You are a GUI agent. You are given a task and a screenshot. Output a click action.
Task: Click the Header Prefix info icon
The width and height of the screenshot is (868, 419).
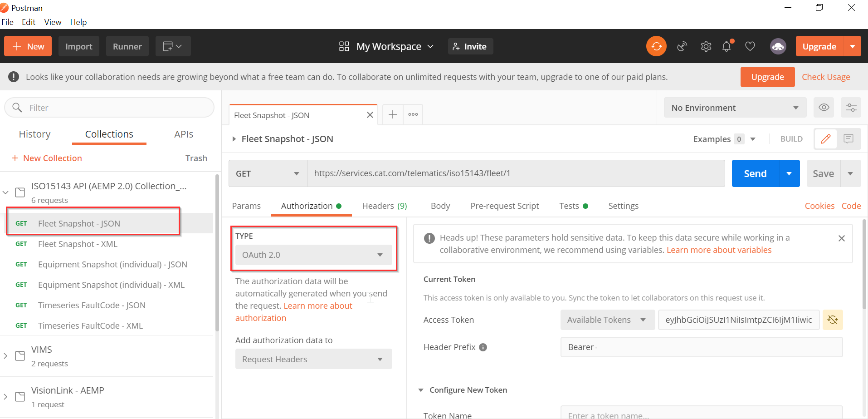(x=483, y=347)
